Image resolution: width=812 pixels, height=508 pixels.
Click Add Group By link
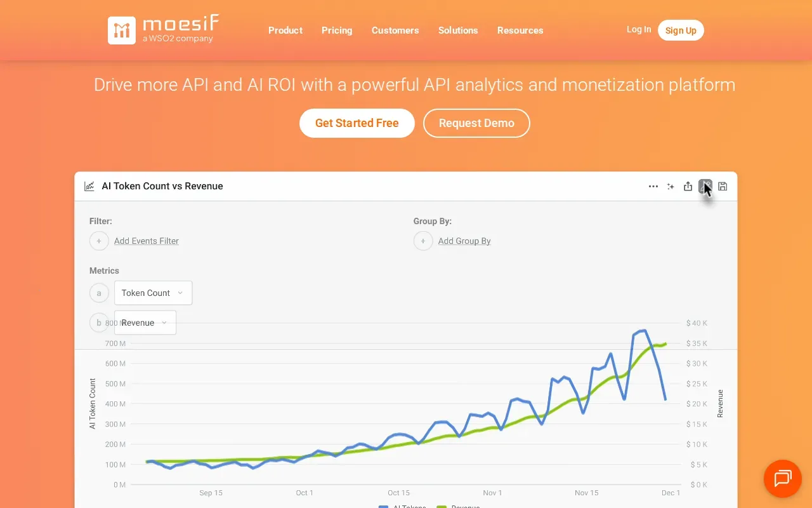click(464, 241)
